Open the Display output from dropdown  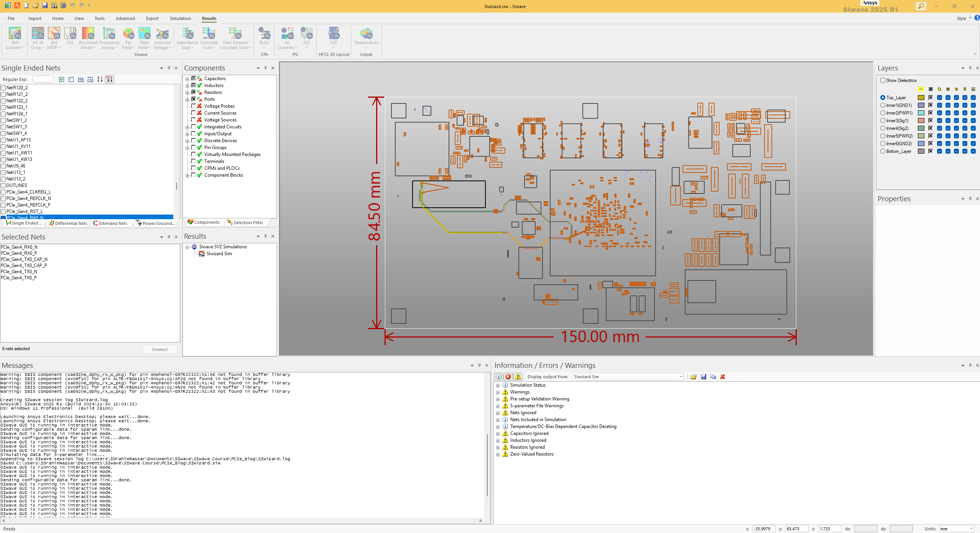(x=681, y=377)
